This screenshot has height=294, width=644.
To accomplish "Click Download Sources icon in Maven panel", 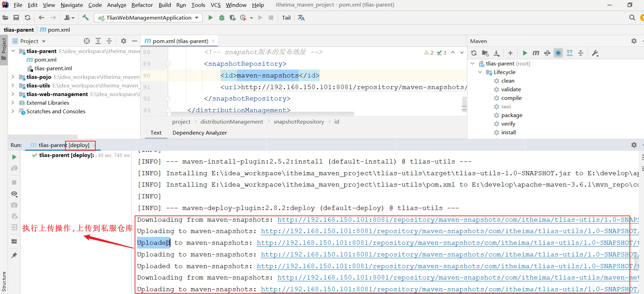I will (x=497, y=53).
